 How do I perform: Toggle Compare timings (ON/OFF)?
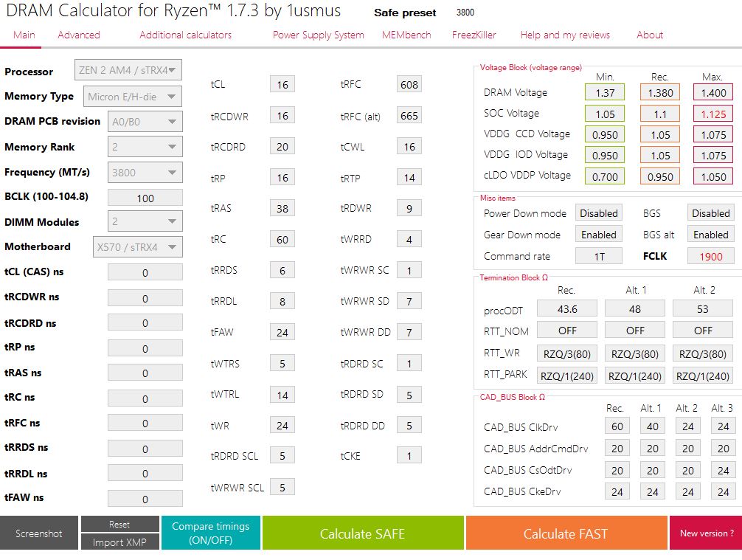coord(211,533)
